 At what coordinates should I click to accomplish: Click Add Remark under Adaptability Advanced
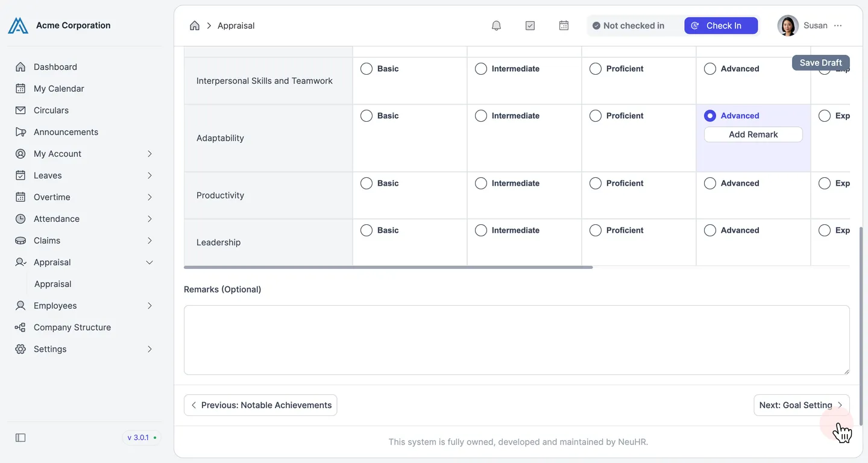coord(753,134)
